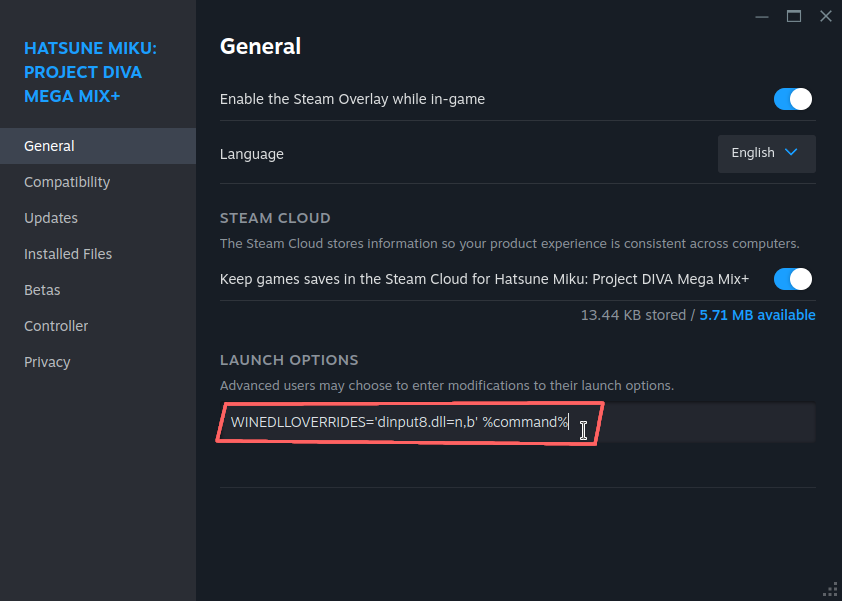Select the Privacy tab
842x601 pixels.
coord(47,362)
